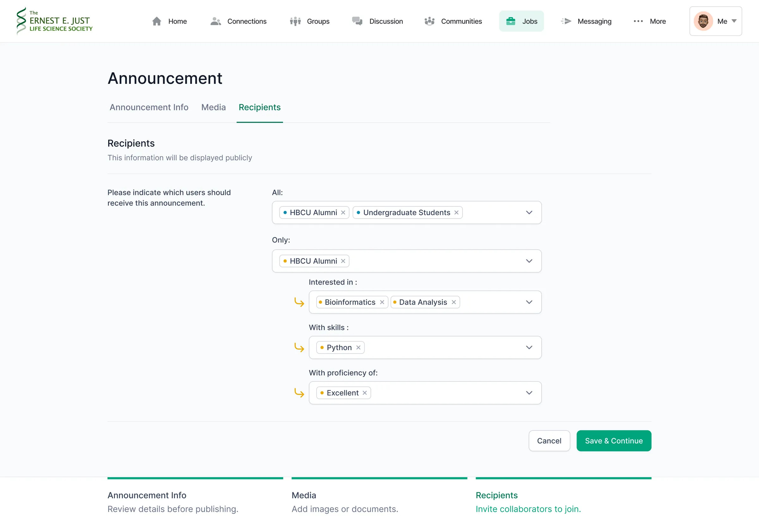Click the Excellent tag label
Viewport: 759px width, 532px height.
pyautogui.click(x=342, y=393)
